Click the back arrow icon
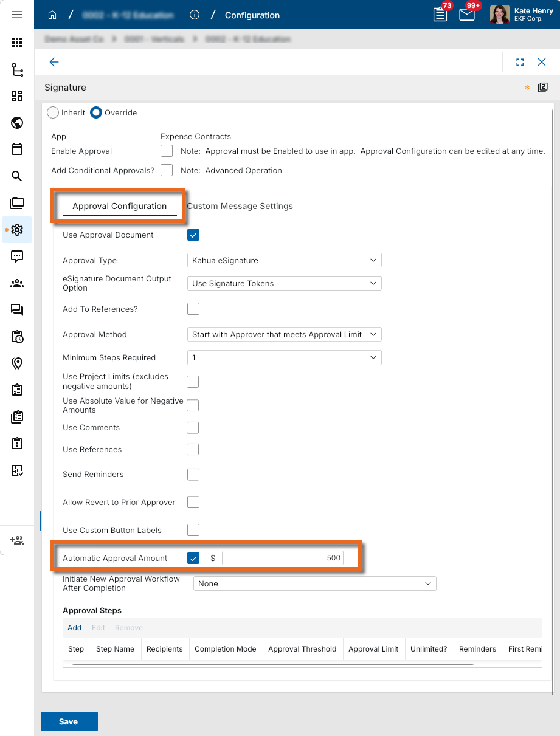Image resolution: width=560 pixels, height=736 pixels. click(54, 62)
